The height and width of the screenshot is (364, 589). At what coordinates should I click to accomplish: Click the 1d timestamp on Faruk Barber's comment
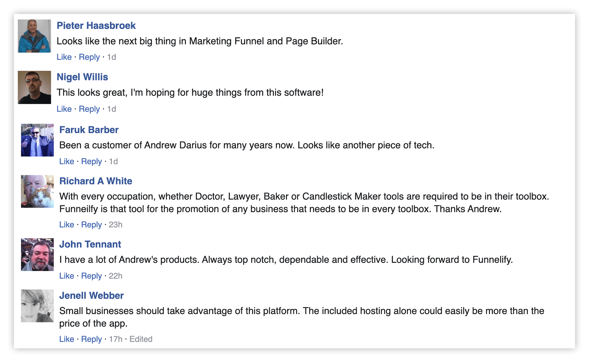click(x=114, y=161)
